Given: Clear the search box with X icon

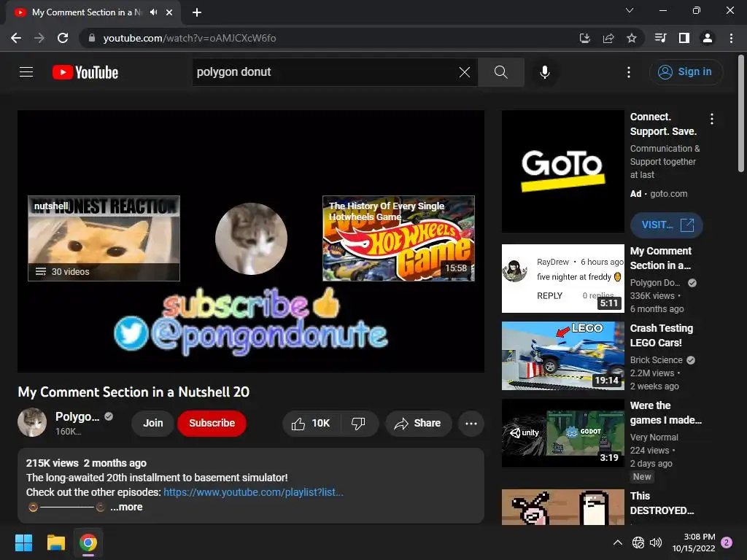Looking at the screenshot, I should (x=465, y=72).
